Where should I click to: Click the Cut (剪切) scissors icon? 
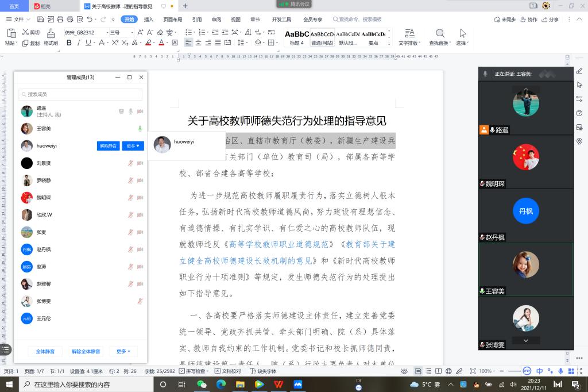point(26,33)
